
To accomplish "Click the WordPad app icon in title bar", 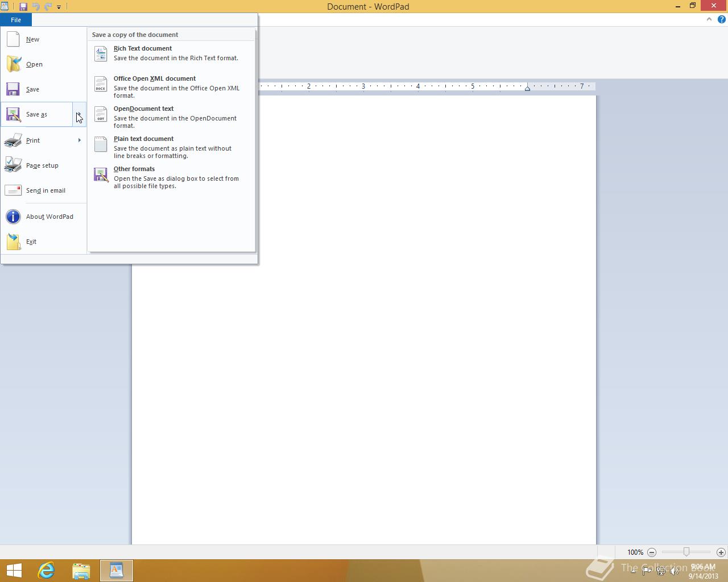I will pyautogui.click(x=5, y=7).
